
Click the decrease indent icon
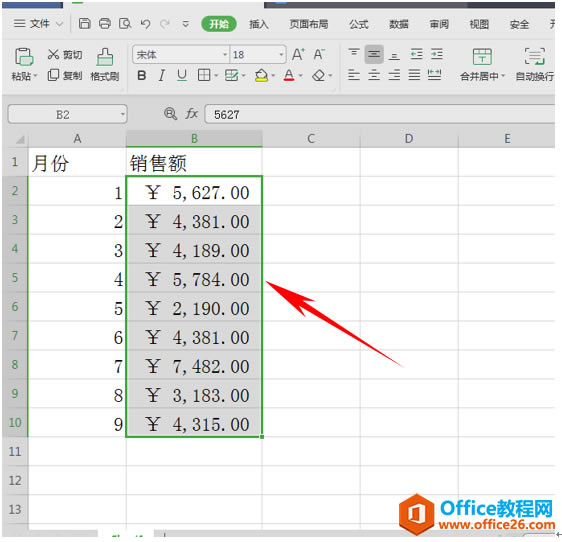[x=416, y=54]
